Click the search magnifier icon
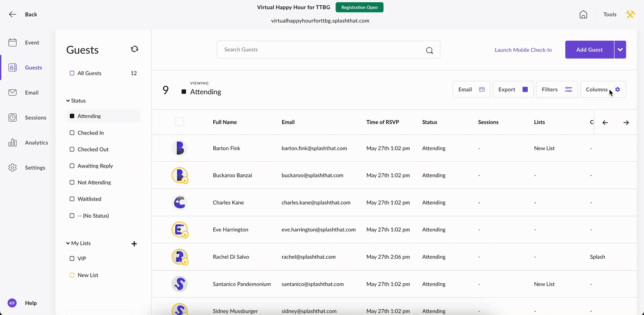This screenshot has height=315, width=644. pyautogui.click(x=429, y=50)
